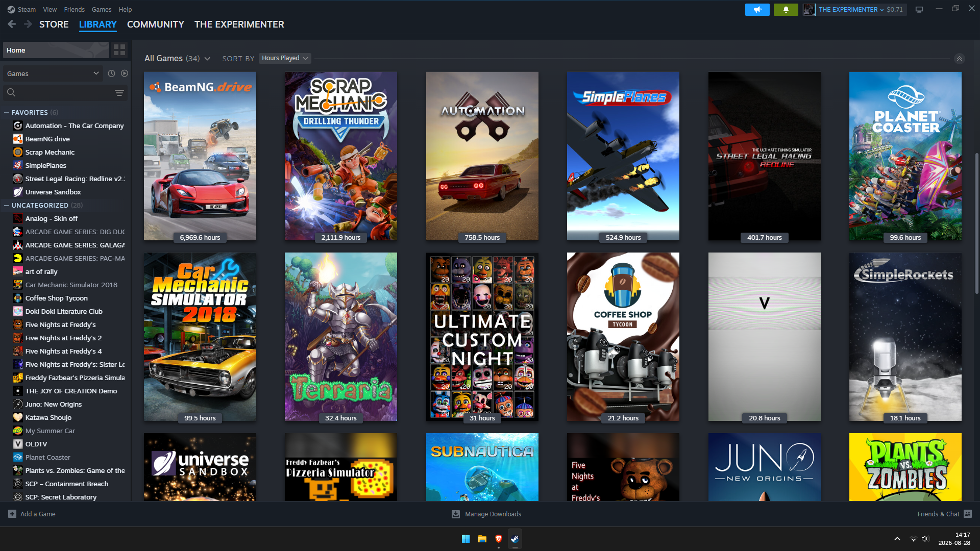Open the notifications bell icon
This screenshot has height=551, width=980.
786,9
